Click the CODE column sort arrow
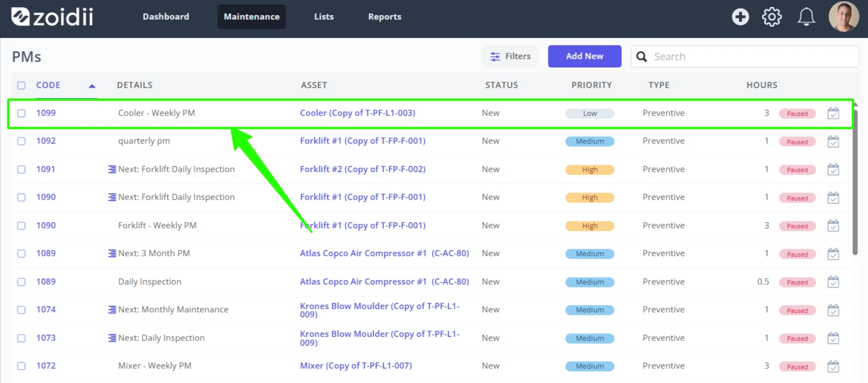Screen dimensions: 868x383 [x=92, y=86]
